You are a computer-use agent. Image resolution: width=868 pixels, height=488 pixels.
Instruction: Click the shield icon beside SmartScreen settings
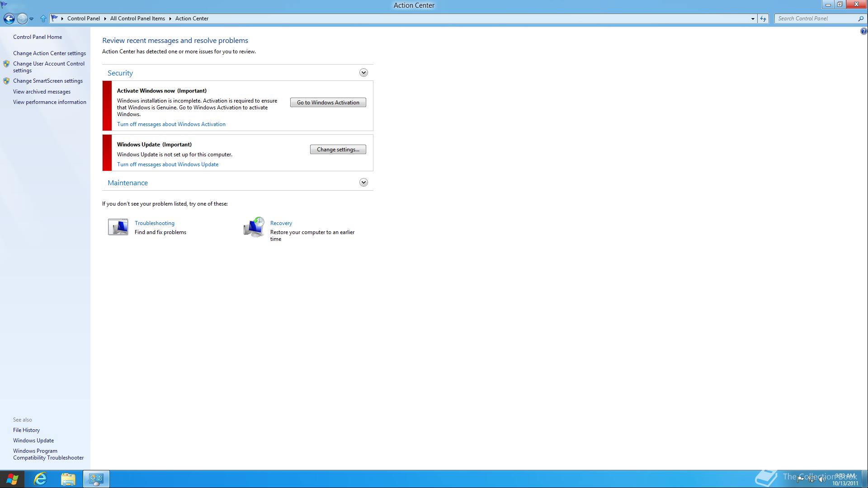pyautogui.click(x=6, y=81)
